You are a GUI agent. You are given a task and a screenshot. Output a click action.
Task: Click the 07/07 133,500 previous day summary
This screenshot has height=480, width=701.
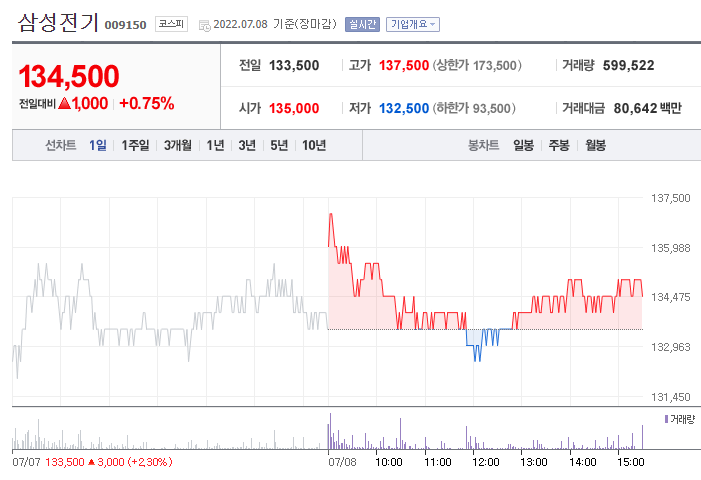92,462
